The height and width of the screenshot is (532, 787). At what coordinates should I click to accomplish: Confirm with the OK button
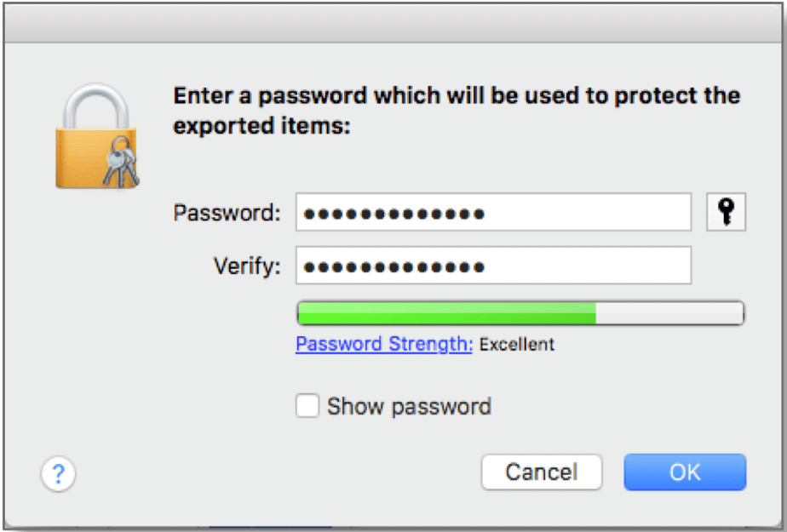(685, 472)
